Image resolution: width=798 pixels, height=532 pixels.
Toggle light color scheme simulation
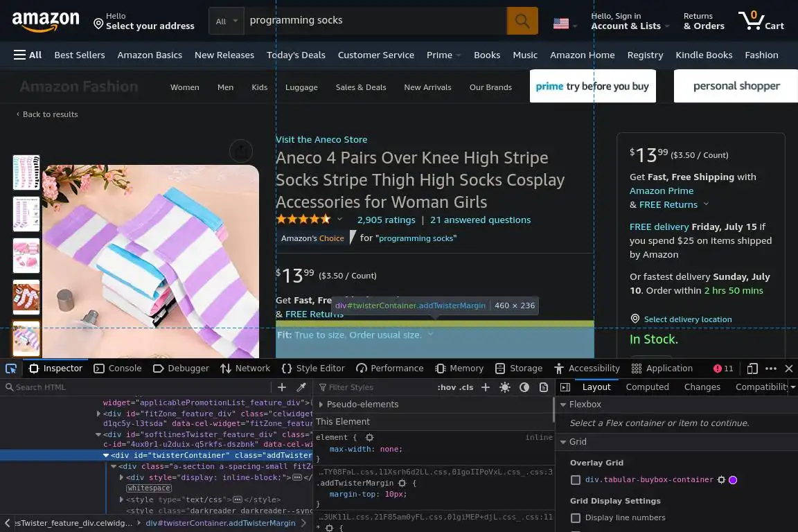tap(505, 387)
